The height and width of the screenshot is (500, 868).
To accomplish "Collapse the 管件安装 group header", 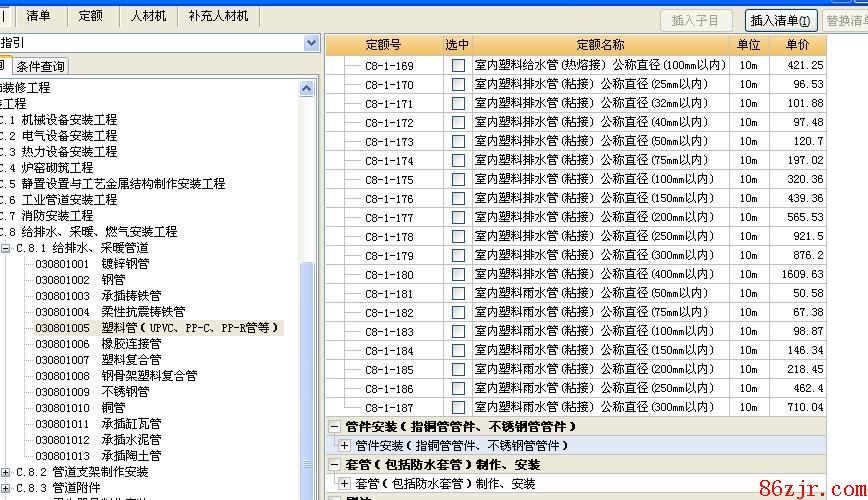I will [334, 427].
